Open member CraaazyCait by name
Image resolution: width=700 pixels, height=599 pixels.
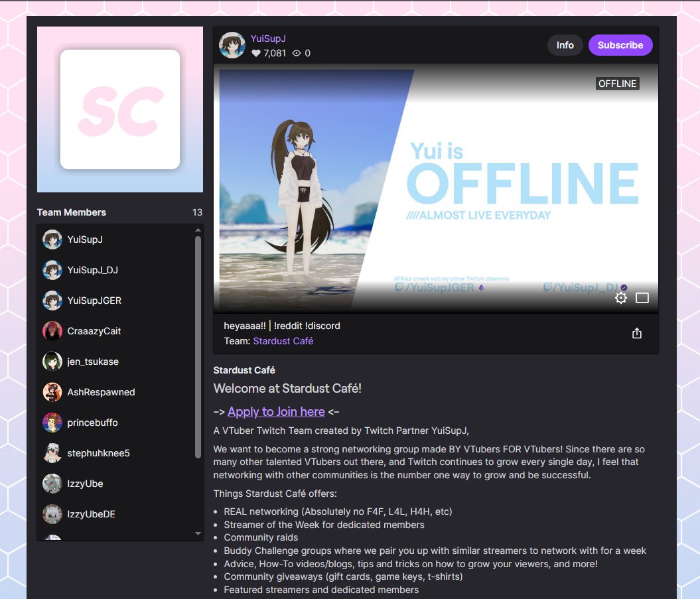point(94,331)
